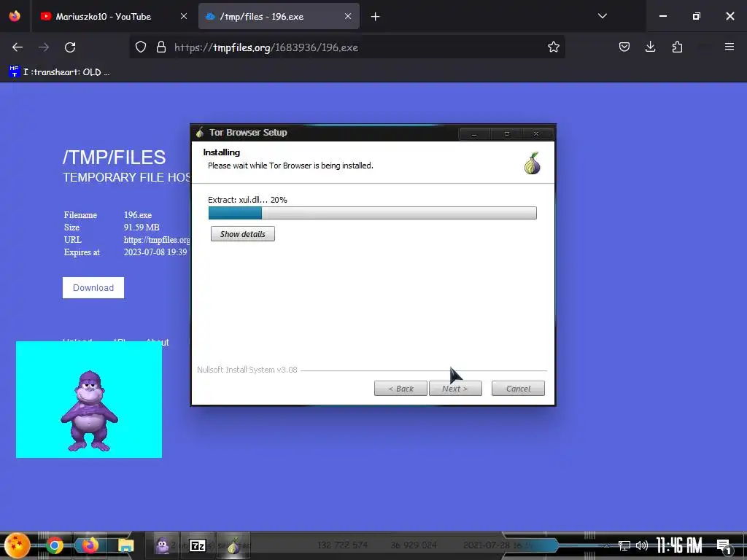Click the Back button in Tor setup

[x=400, y=389]
